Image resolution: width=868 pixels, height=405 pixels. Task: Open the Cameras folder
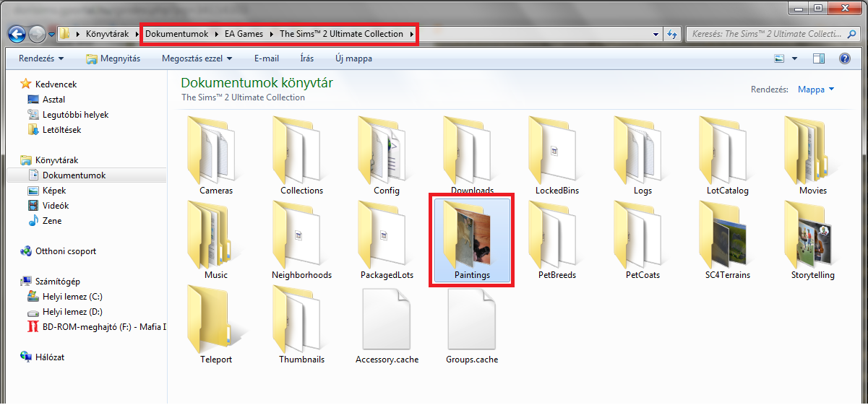[x=216, y=156]
